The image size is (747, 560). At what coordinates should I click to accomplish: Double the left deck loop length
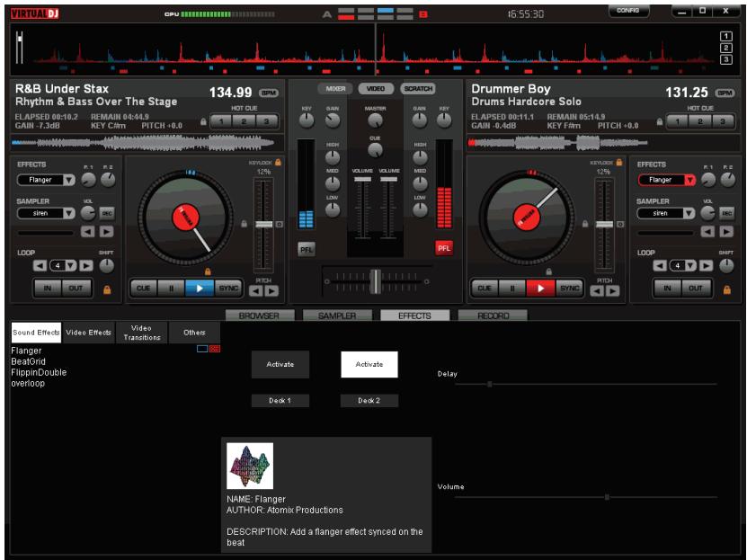(x=86, y=266)
